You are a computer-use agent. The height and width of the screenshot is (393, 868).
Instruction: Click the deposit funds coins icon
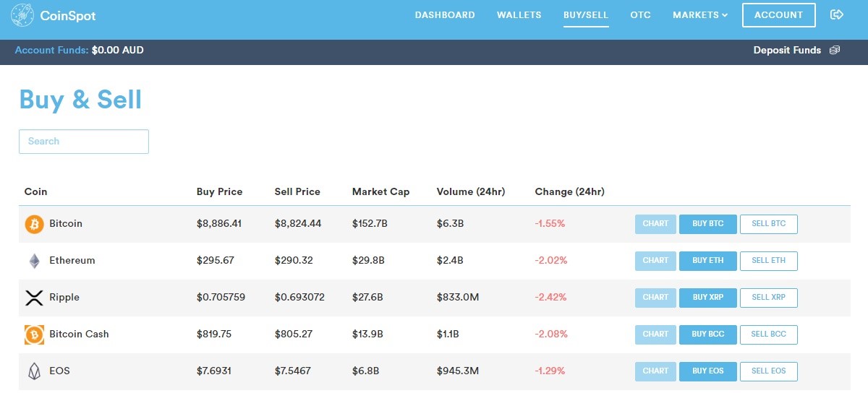pyautogui.click(x=834, y=51)
